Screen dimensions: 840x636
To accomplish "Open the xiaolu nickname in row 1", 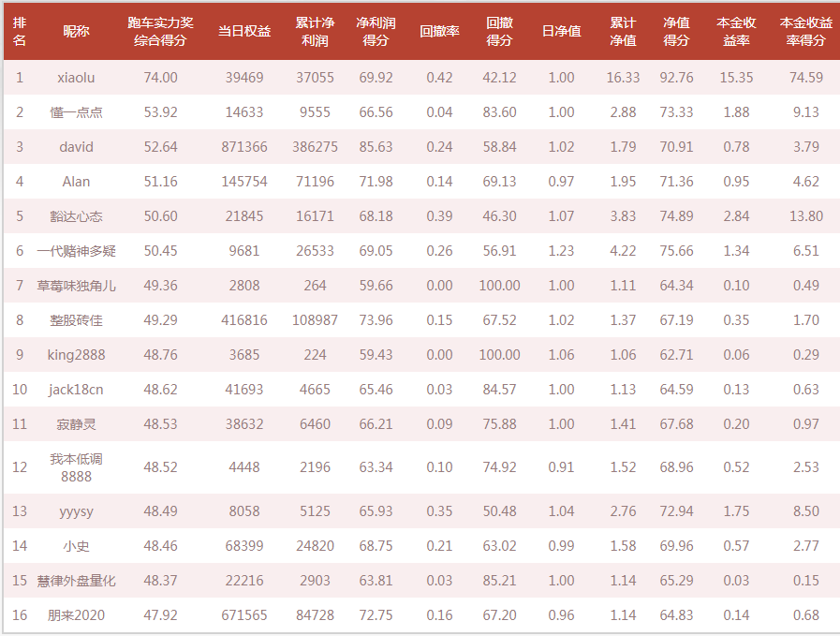I will (76, 78).
